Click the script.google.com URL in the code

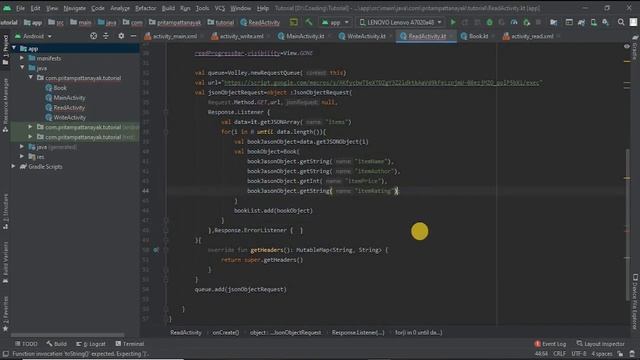click(x=382, y=82)
